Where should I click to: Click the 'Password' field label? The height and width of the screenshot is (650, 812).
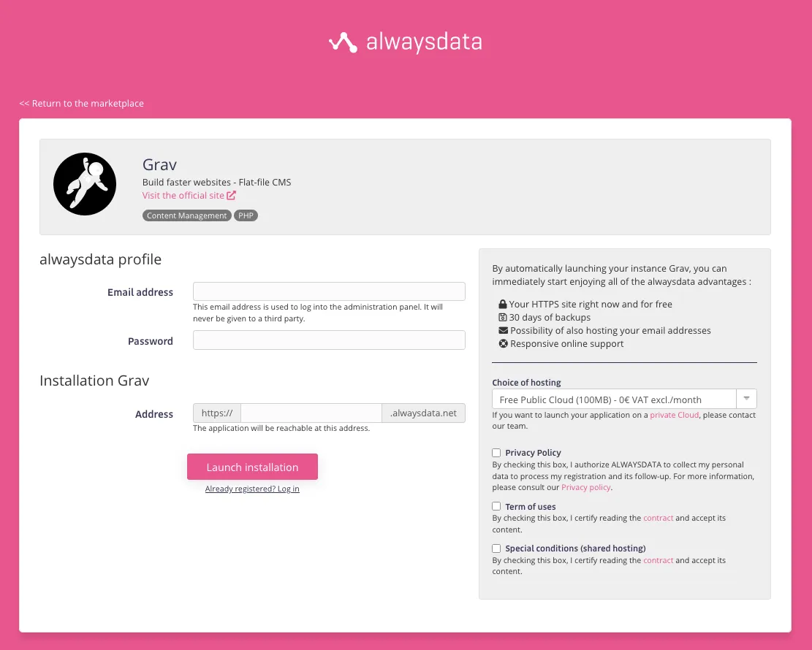pyautogui.click(x=150, y=341)
